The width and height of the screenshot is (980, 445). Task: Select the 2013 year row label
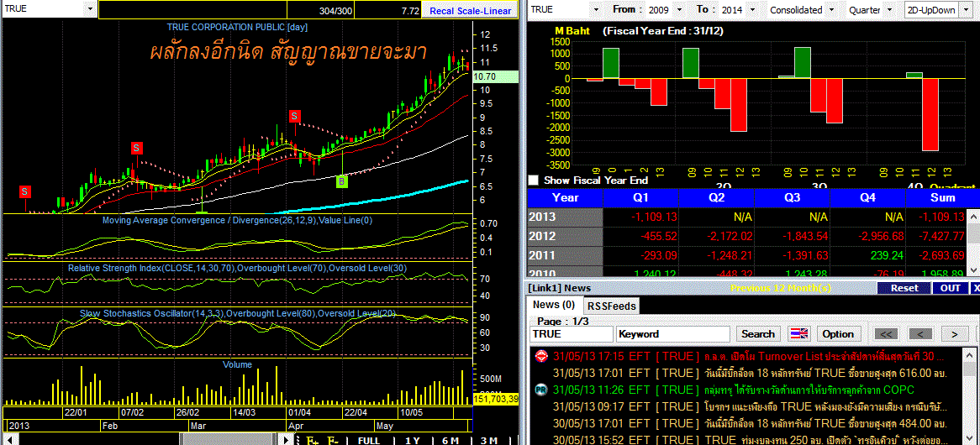point(565,217)
